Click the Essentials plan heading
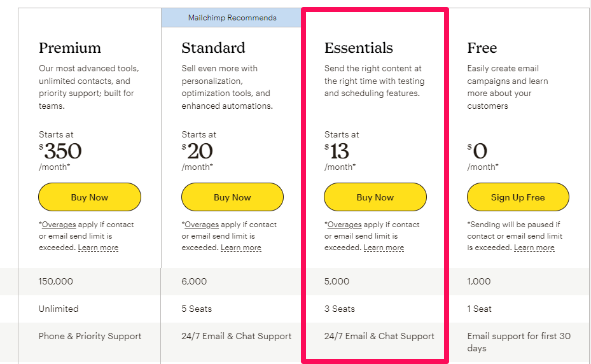The image size is (591, 364). (x=358, y=48)
